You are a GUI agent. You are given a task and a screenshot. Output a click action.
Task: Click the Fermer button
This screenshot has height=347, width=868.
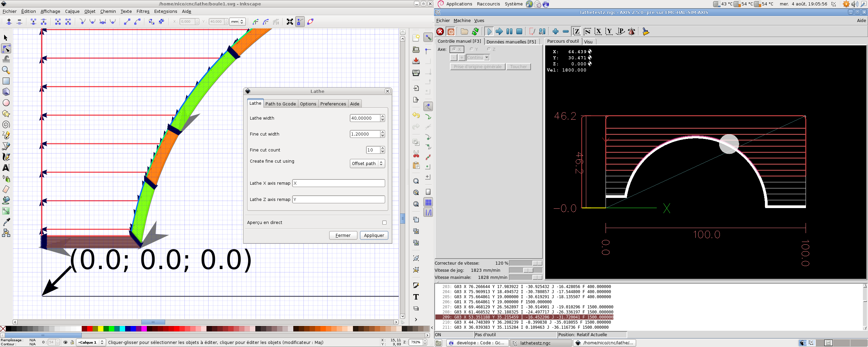[343, 236]
